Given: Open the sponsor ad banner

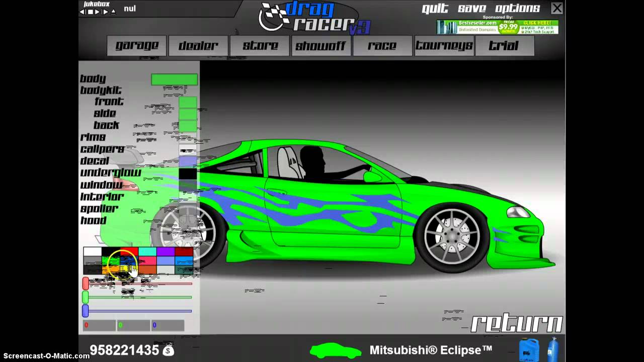Looking at the screenshot, I should click(x=497, y=27).
